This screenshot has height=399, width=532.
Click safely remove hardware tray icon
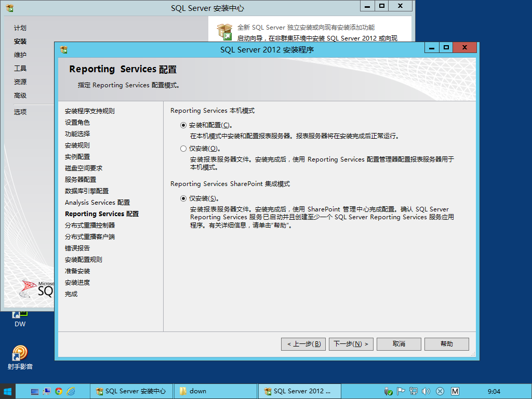[x=389, y=392]
